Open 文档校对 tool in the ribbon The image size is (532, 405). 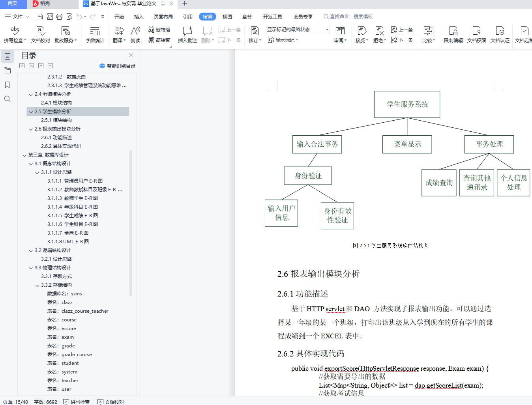[x=41, y=34]
